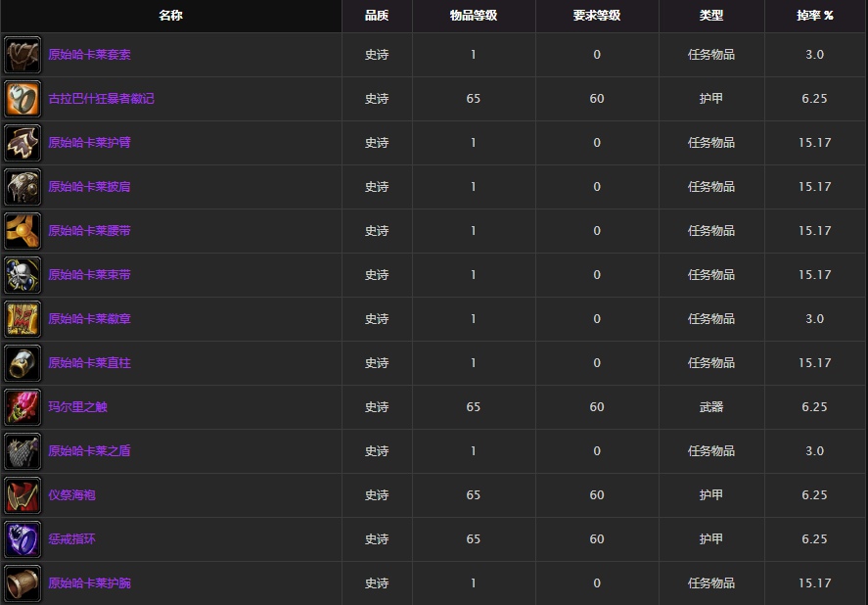
Task: Open the 原始哈卡莱护臂 item link
Action: click(x=89, y=143)
